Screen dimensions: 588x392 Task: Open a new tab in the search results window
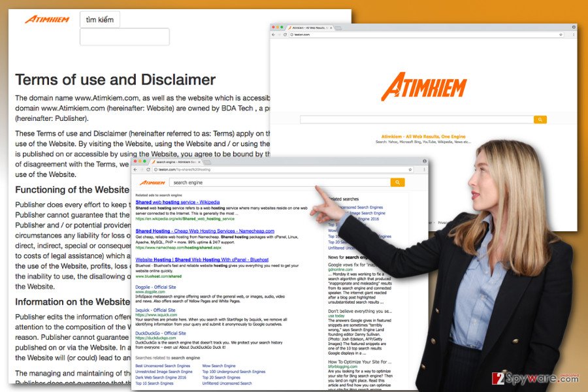click(x=206, y=162)
